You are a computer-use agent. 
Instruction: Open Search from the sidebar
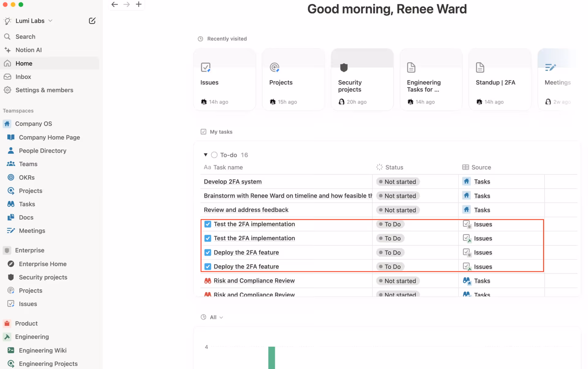click(25, 36)
